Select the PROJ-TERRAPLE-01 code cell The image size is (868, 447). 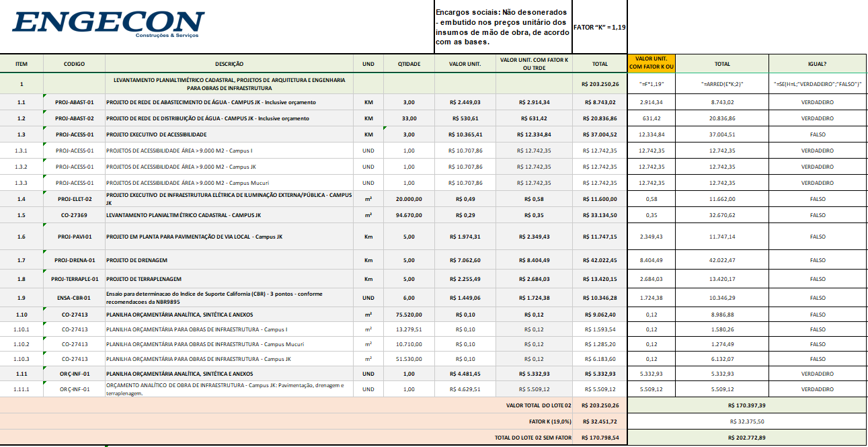pos(74,279)
